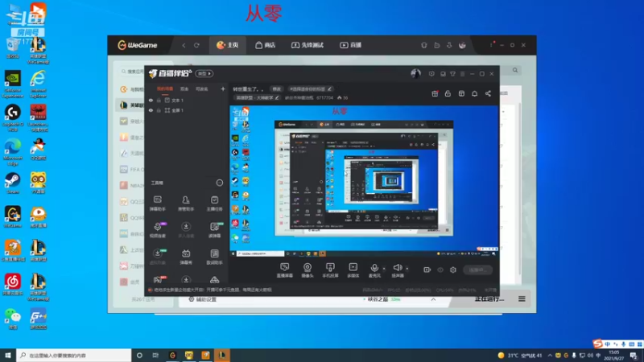Add 直播屏幕 screen capture source
Image resolution: width=644 pixels, height=362 pixels.
click(285, 270)
